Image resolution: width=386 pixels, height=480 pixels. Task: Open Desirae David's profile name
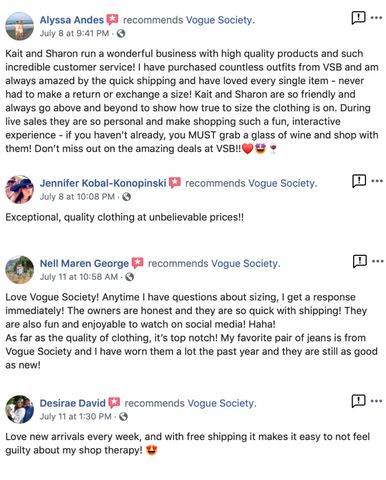(72, 403)
